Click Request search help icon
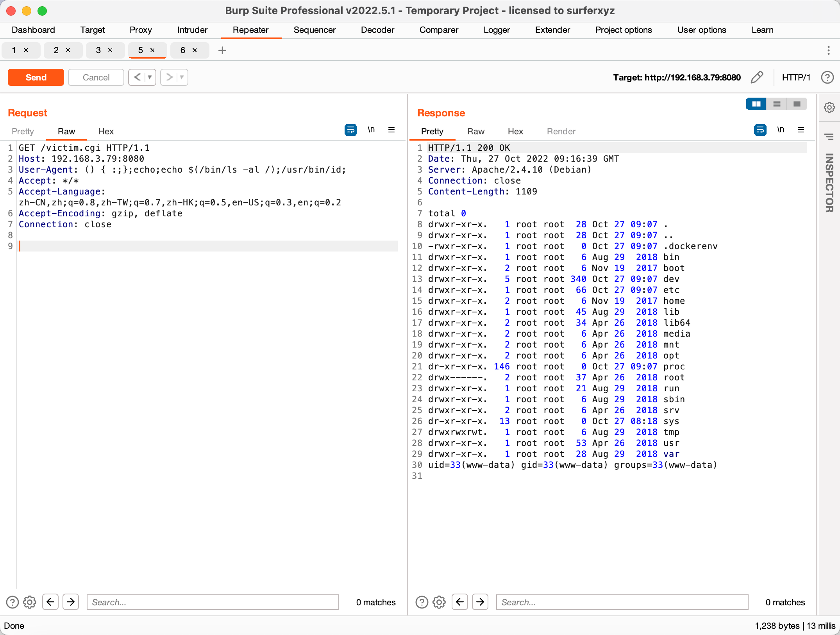 pos(13,602)
